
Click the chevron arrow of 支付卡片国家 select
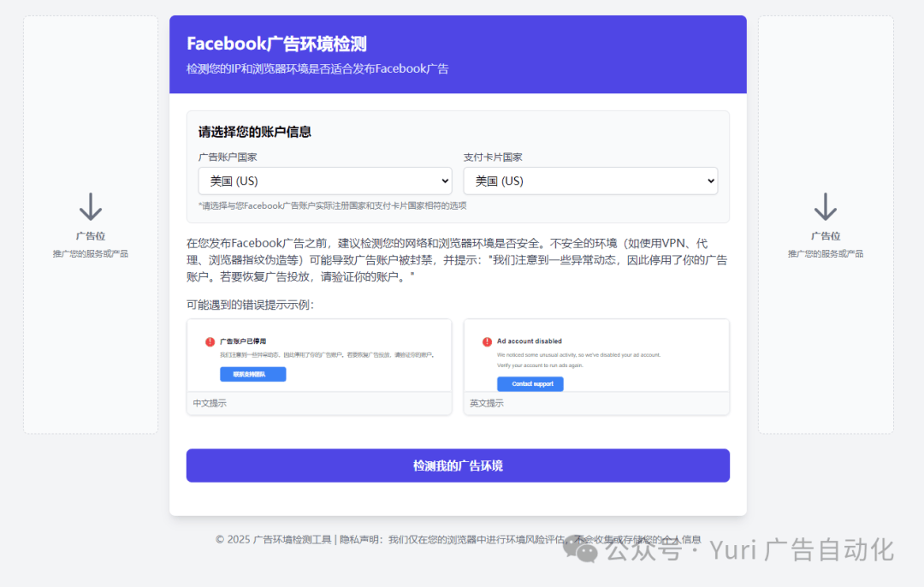[711, 181]
